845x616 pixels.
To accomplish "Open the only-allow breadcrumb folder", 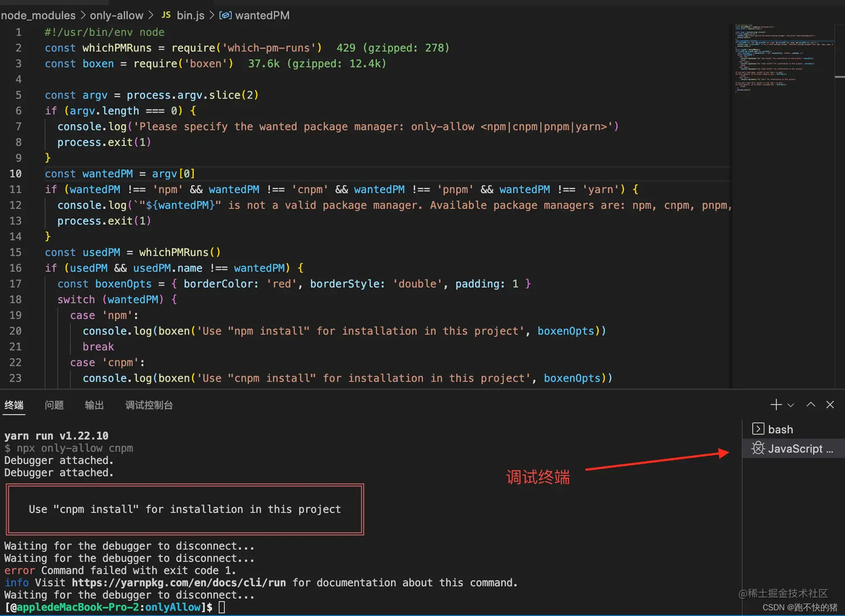I will click(x=117, y=15).
